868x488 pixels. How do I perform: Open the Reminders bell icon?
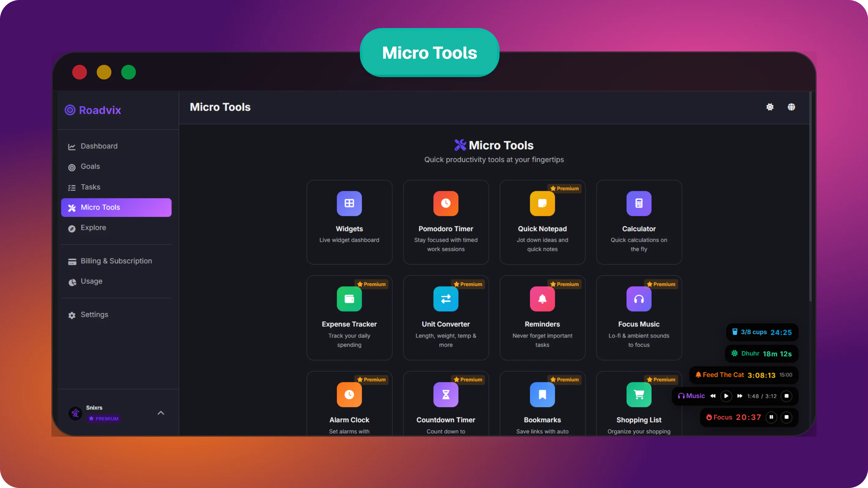[542, 299]
